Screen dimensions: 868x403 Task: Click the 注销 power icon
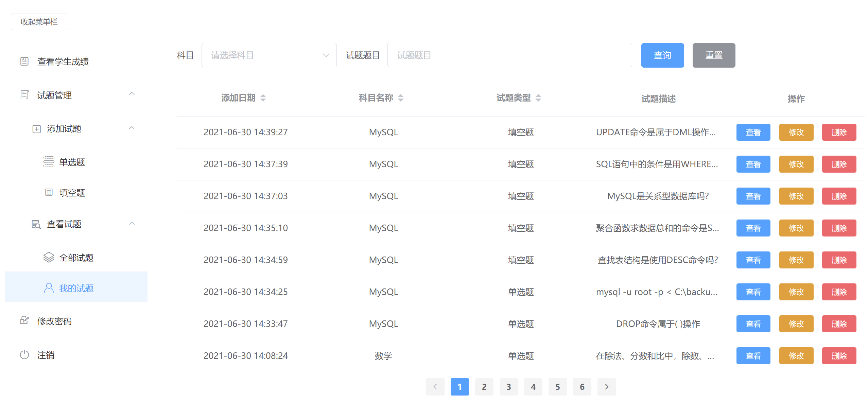[x=24, y=355]
